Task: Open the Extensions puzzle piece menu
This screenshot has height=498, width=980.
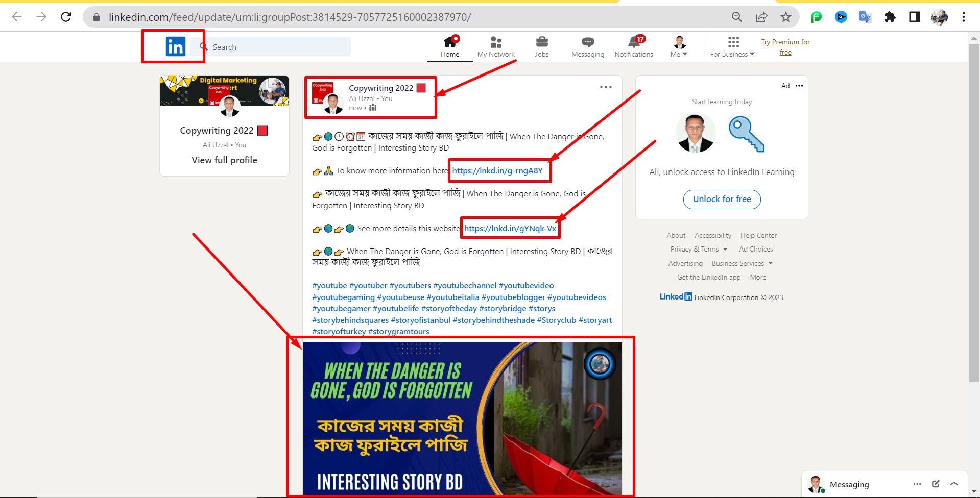Action: (890, 17)
